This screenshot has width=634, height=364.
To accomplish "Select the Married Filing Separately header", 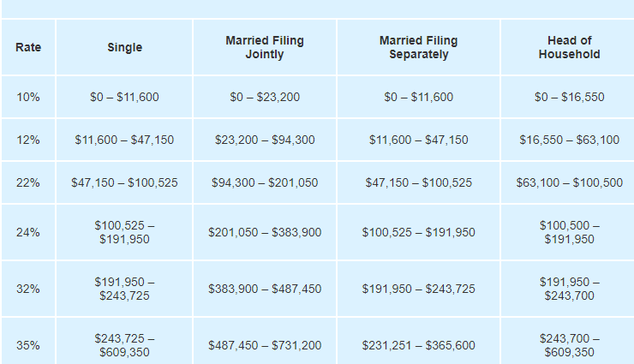I will tap(418, 47).
